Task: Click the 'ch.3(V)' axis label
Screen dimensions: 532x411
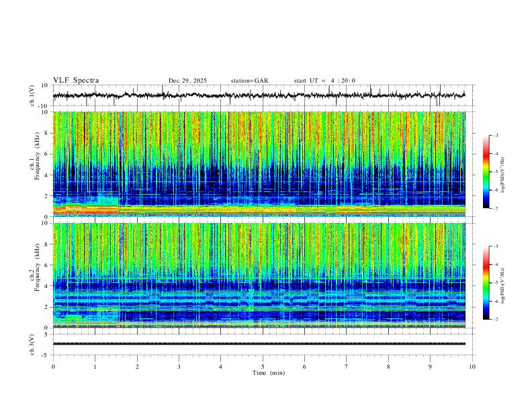Action: point(32,345)
